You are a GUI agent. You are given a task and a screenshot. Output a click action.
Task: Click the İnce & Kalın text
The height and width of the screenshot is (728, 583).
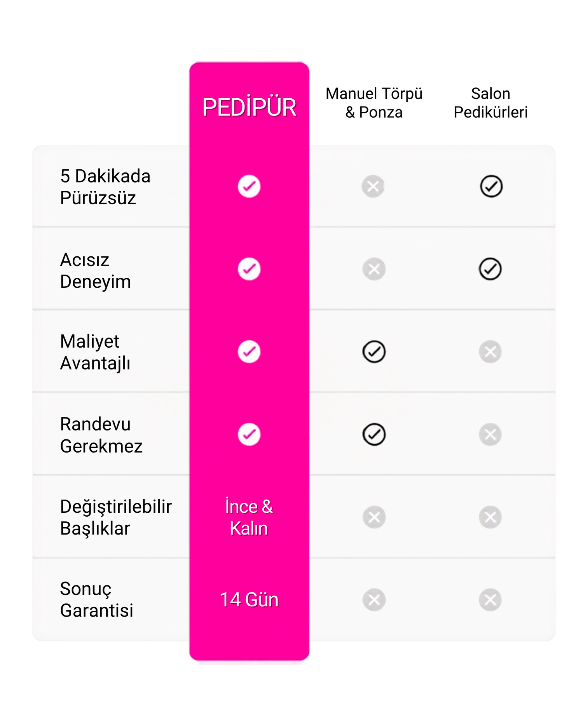[249, 517]
